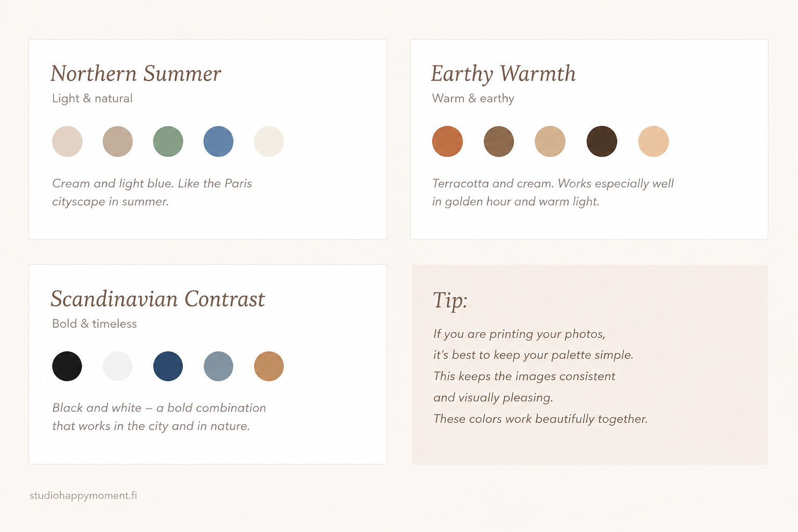Click the caramel swatch in Scandinavian Contrast
Image resolution: width=798 pixels, height=532 pixels.
point(269,366)
